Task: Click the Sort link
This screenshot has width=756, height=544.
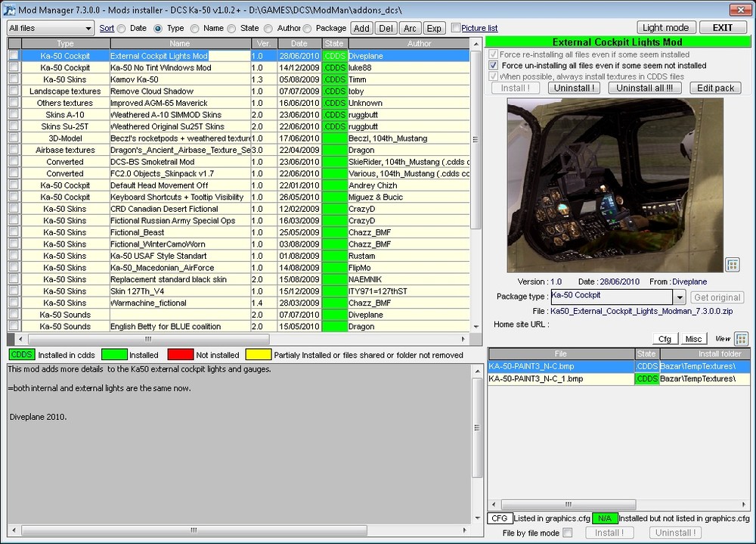Action: pos(107,28)
